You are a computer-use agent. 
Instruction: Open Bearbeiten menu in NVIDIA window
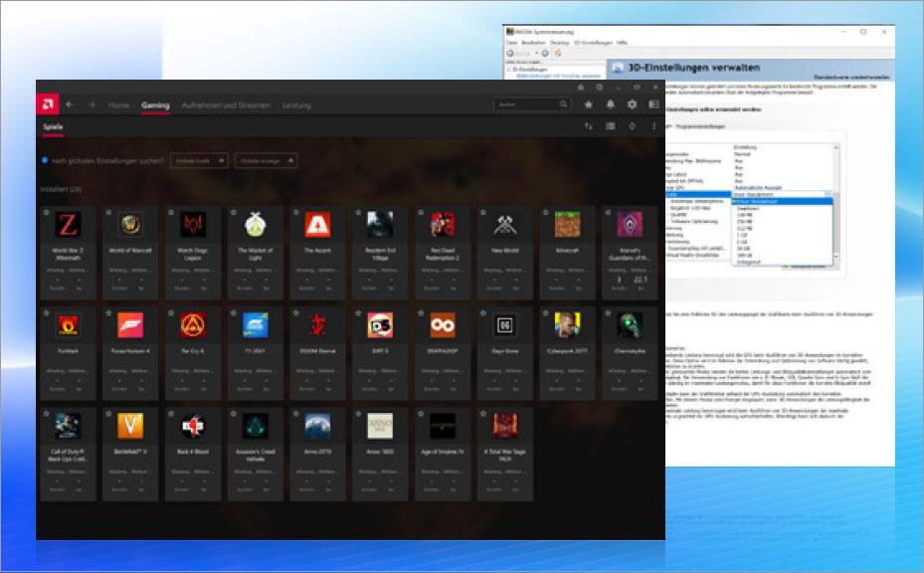coord(533,43)
